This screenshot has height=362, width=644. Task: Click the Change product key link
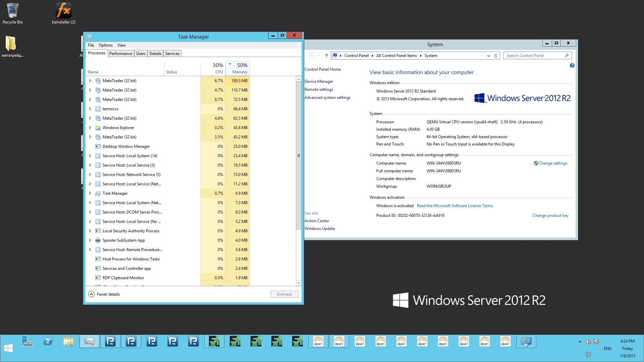[550, 216]
